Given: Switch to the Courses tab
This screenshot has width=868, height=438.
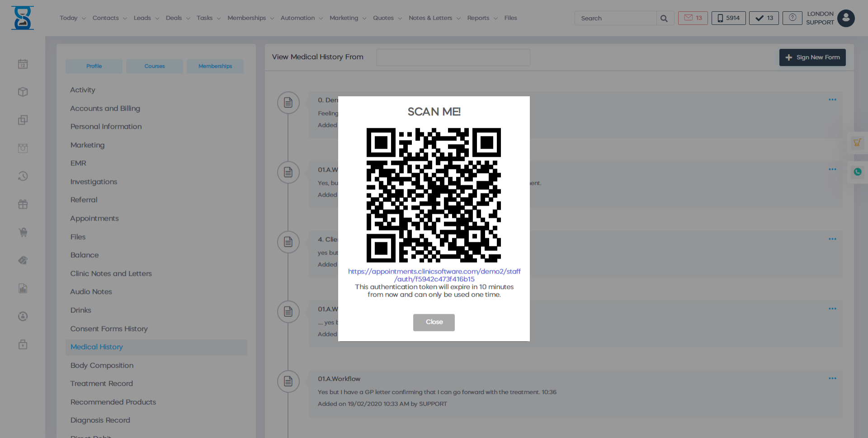Looking at the screenshot, I should (155, 66).
